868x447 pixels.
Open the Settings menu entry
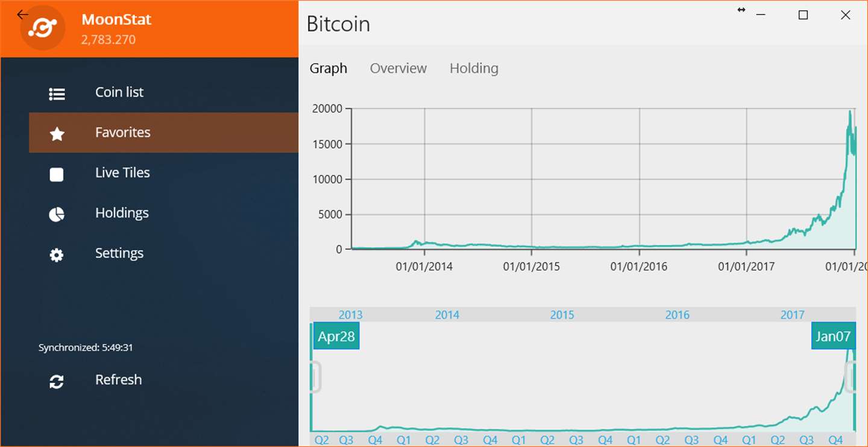tap(163, 253)
